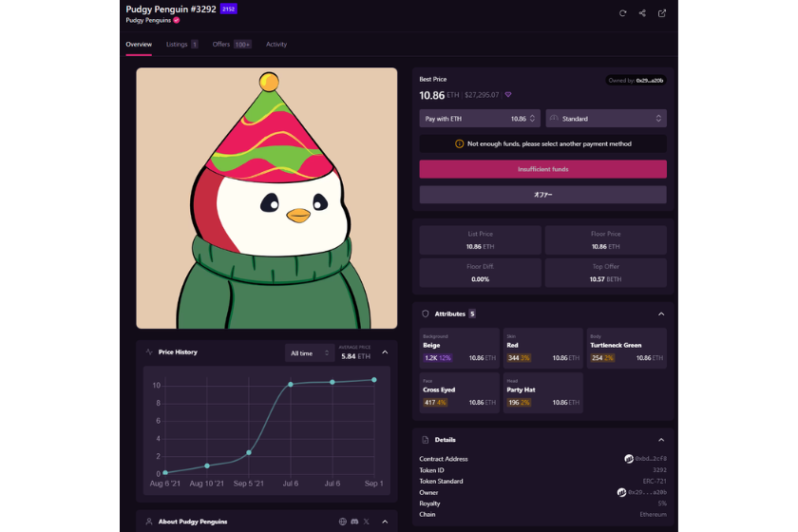
Task: Collapse the About Pudgy Penguins section
Action: (385, 522)
